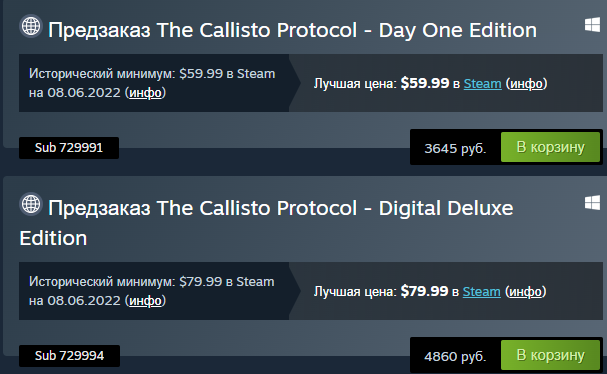Click the $79.99 historical minimum panel
607x374 pixels.
point(157,291)
